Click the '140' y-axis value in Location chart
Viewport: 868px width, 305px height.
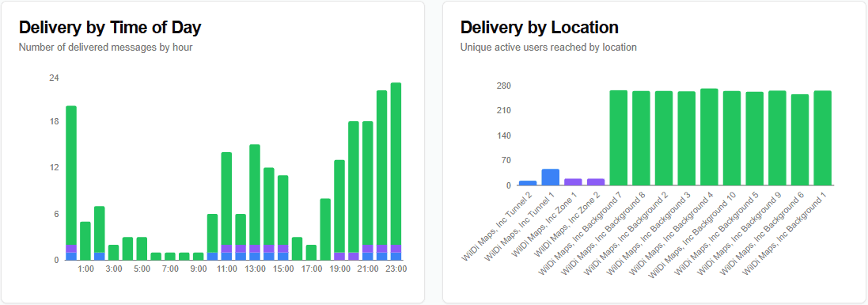503,135
